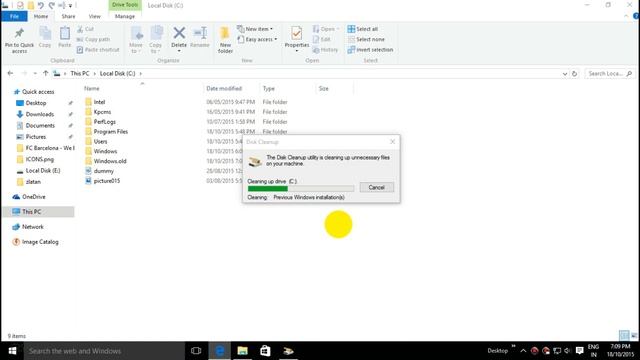This screenshot has width=640, height=360.
Task: Click Select none in ribbon
Action: [366, 39]
